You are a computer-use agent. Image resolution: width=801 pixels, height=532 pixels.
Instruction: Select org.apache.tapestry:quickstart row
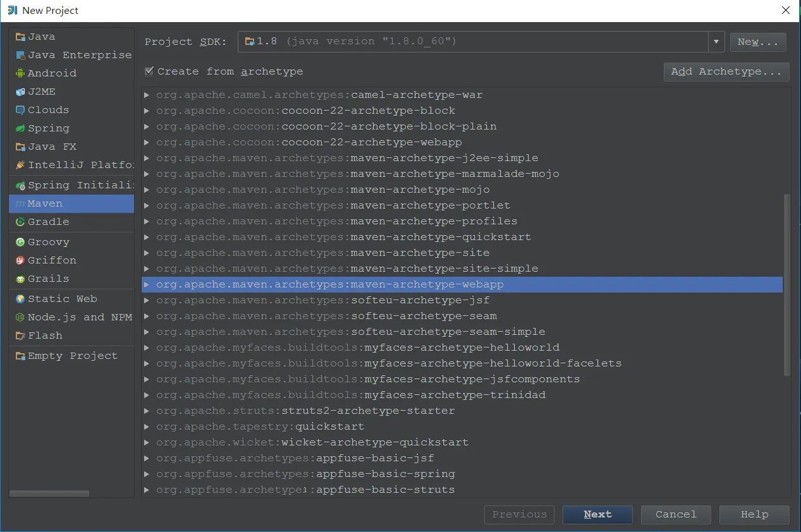click(x=462, y=426)
